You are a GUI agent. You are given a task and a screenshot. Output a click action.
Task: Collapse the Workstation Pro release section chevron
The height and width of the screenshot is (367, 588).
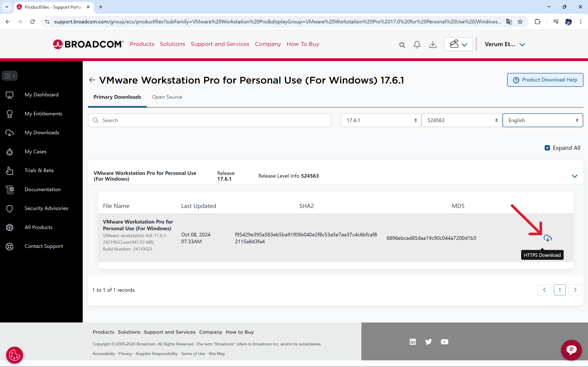pyautogui.click(x=574, y=176)
